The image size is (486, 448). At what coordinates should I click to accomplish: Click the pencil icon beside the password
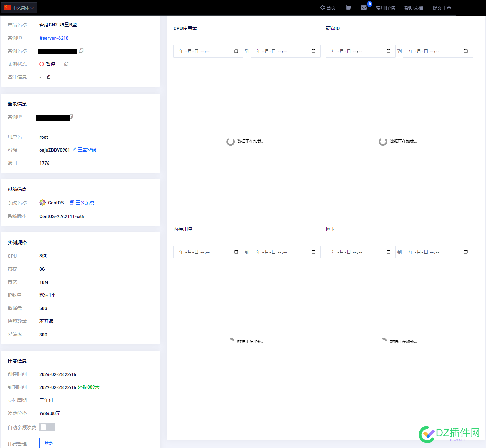pos(74,150)
